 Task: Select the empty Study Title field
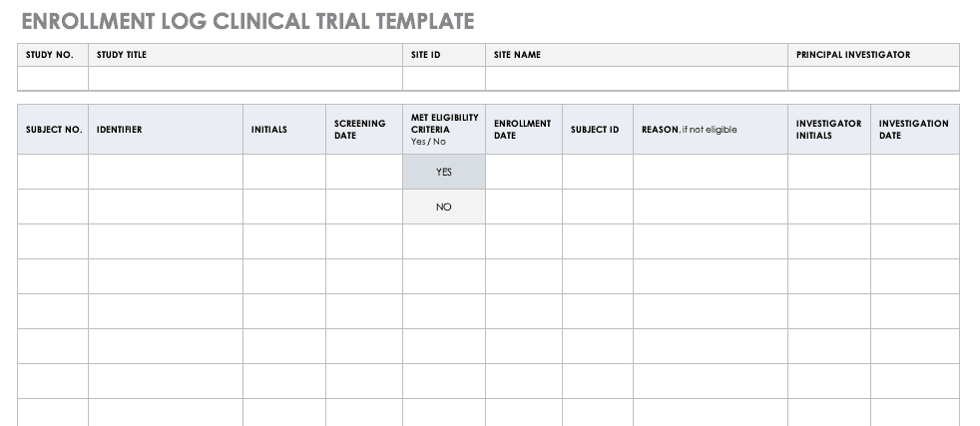pos(245,79)
